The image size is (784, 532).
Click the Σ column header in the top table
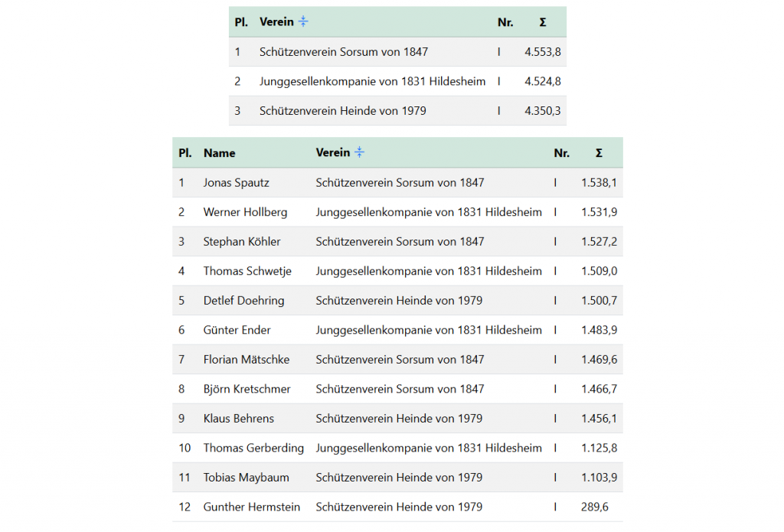[x=543, y=22]
